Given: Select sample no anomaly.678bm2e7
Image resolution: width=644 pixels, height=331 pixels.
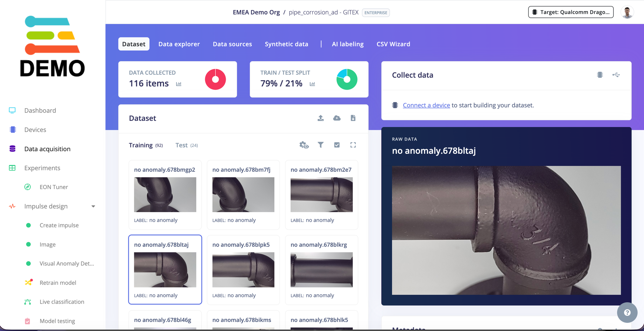Looking at the screenshot, I should (x=321, y=195).
